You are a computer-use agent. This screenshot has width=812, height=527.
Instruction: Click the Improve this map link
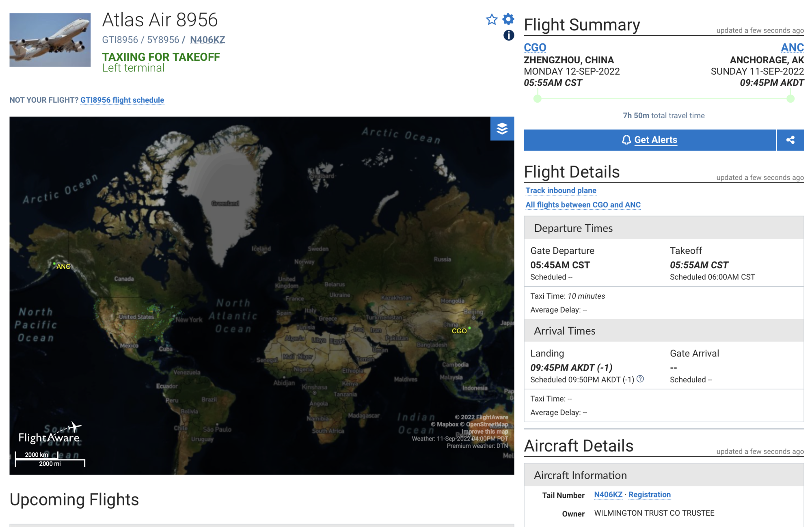click(484, 432)
